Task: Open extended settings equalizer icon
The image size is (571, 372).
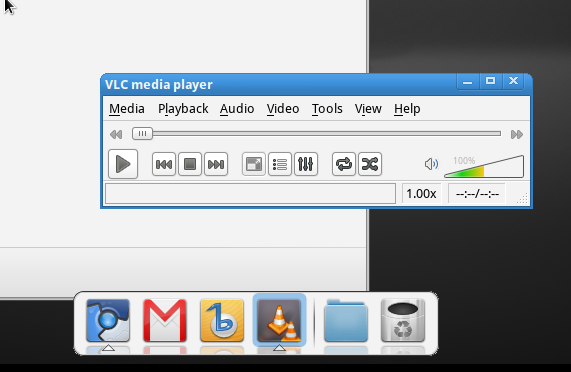Action: pos(306,164)
